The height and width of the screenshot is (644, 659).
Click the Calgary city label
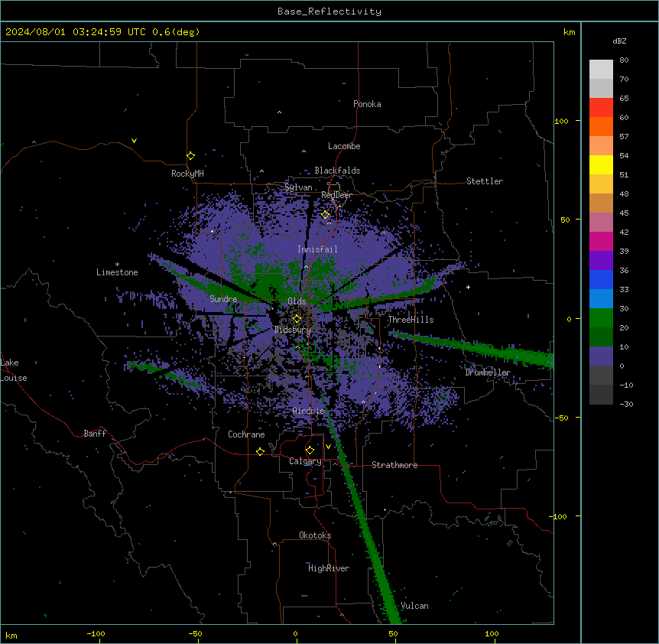tap(305, 461)
